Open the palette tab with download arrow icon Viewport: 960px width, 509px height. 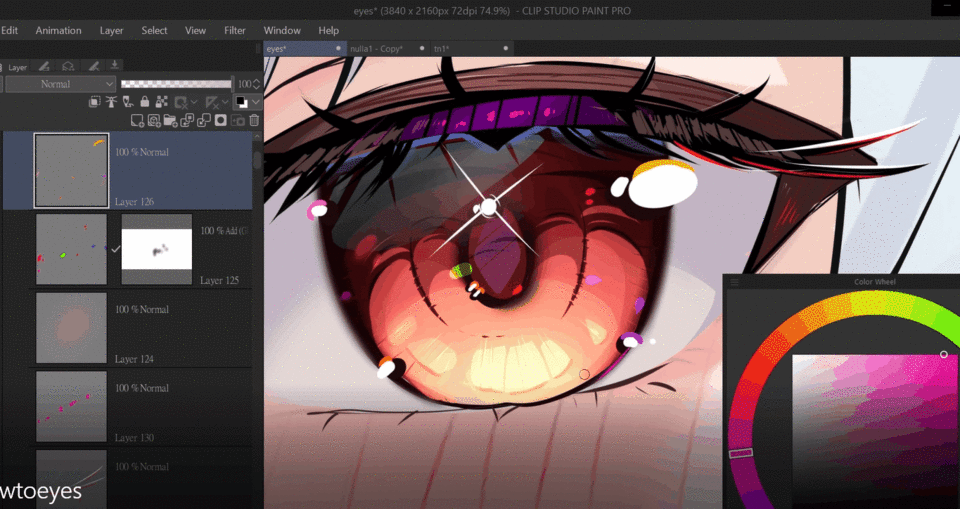(x=114, y=66)
